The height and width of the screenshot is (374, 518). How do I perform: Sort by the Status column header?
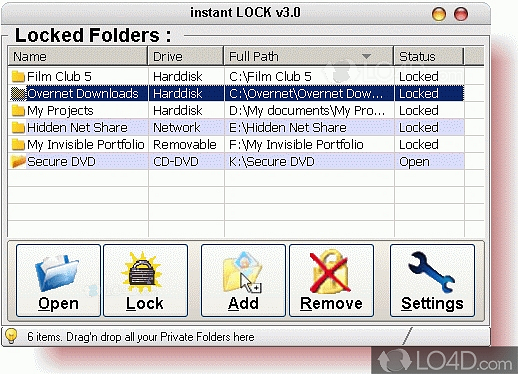[x=429, y=56]
